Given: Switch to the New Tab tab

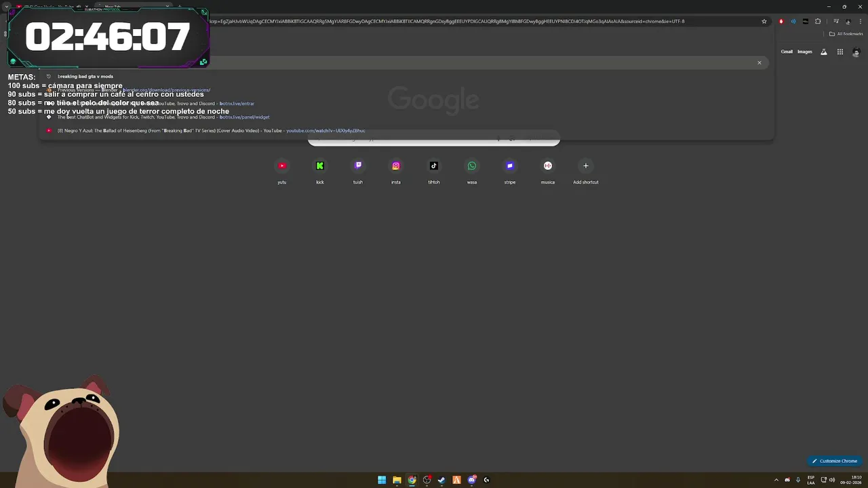Looking at the screenshot, I should point(132,7).
